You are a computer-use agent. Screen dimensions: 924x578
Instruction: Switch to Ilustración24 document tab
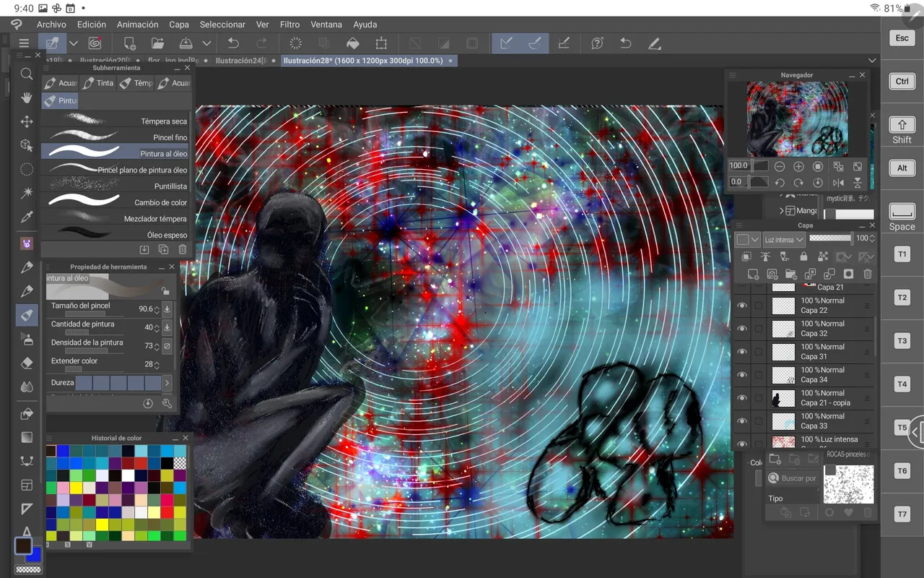[x=243, y=61]
